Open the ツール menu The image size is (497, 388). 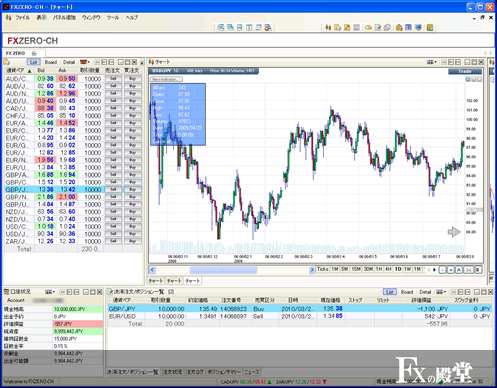point(113,17)
